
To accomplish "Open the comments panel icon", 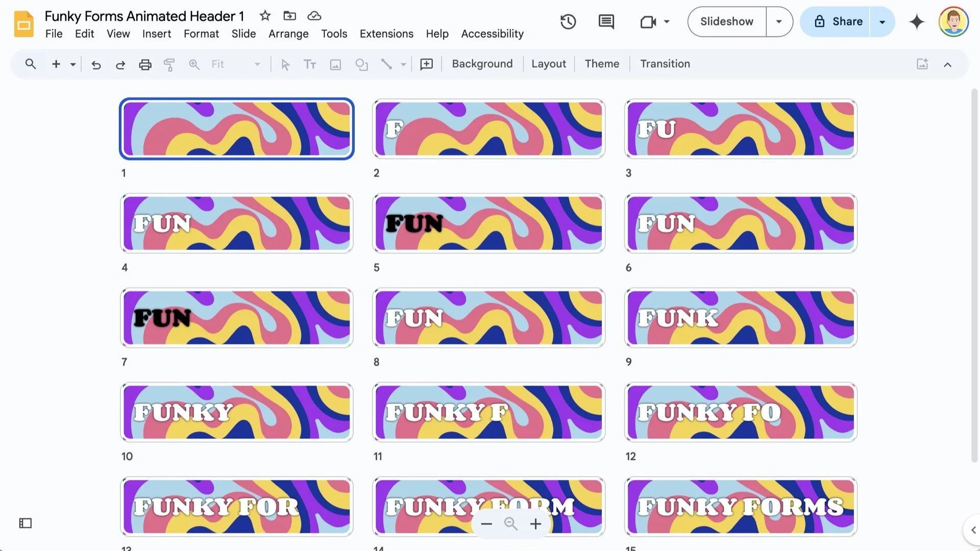I will pos(606,21).
